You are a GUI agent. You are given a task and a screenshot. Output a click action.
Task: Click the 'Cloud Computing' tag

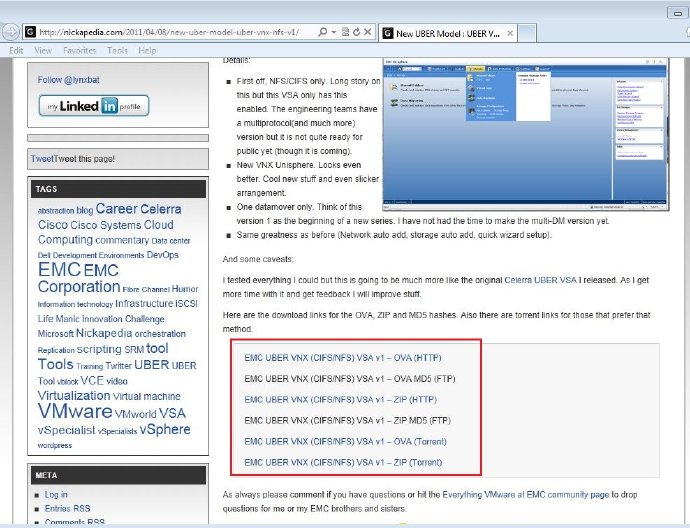point(106,232)
